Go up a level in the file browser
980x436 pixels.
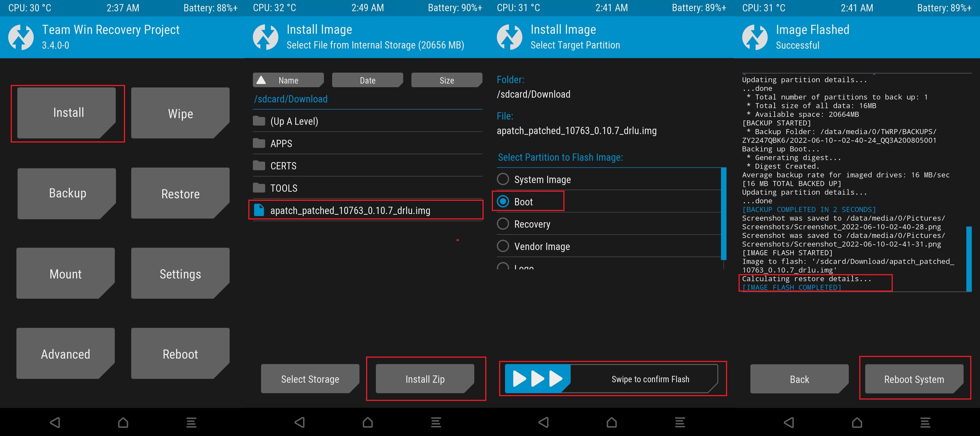[367, 121]
